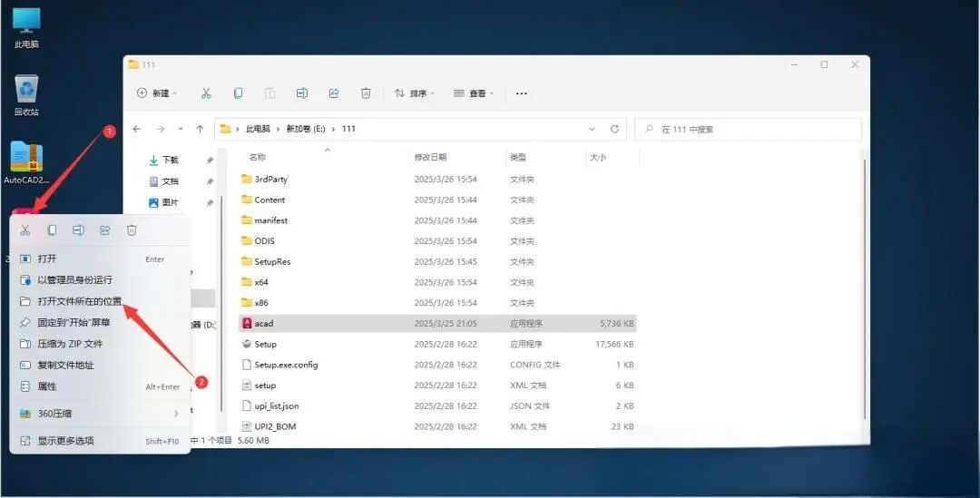The image size is (980, 498).
Task: Select upi_list.json file
Action: pos(437,405)
